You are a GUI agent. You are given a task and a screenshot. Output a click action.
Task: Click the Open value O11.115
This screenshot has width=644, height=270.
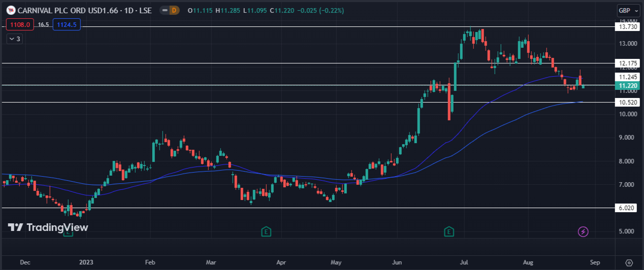tap(200, 11)
